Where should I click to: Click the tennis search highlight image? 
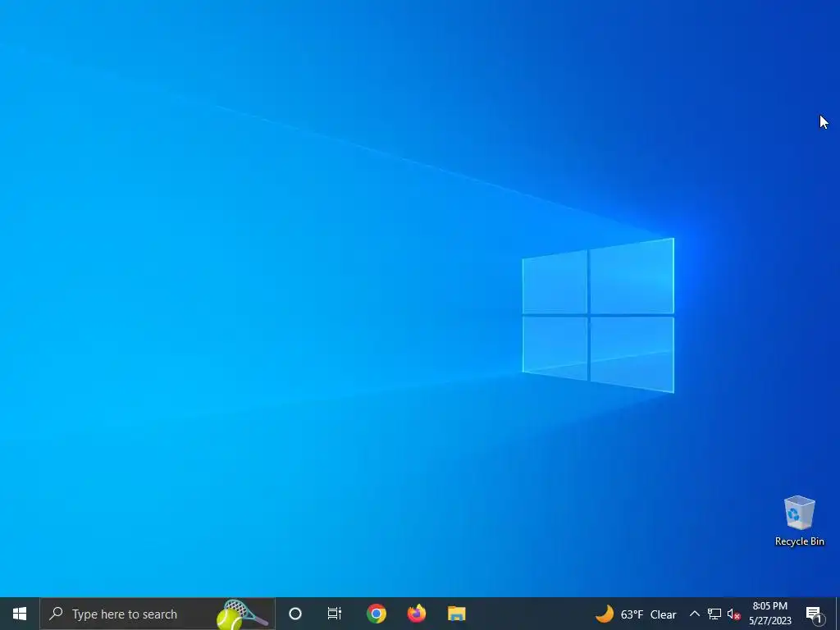[242, 614]
